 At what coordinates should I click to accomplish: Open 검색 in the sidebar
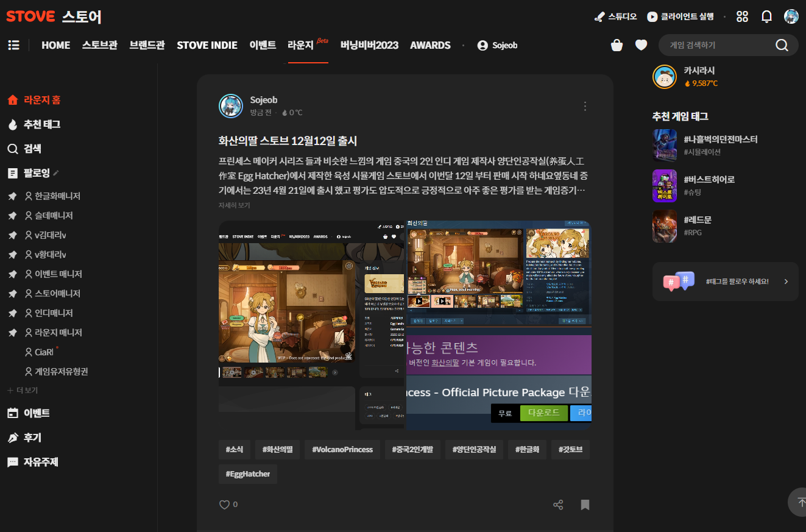pyautogui.click(x=24, y=149)
